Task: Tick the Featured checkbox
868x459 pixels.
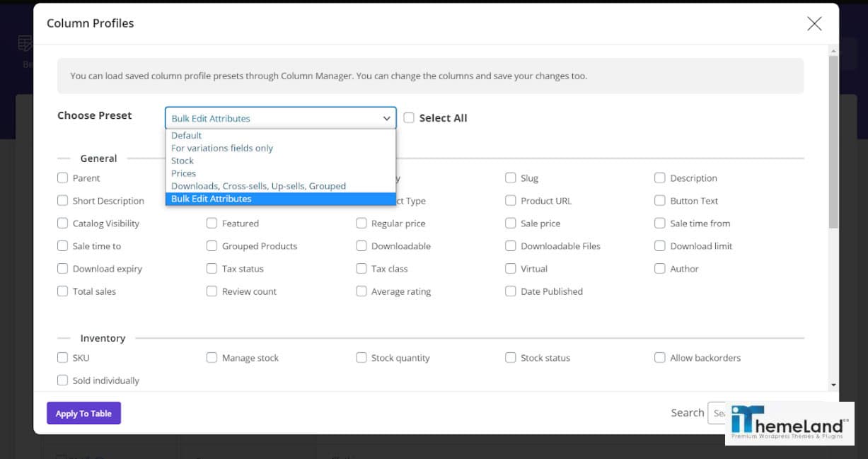Action: coord(212,223)
